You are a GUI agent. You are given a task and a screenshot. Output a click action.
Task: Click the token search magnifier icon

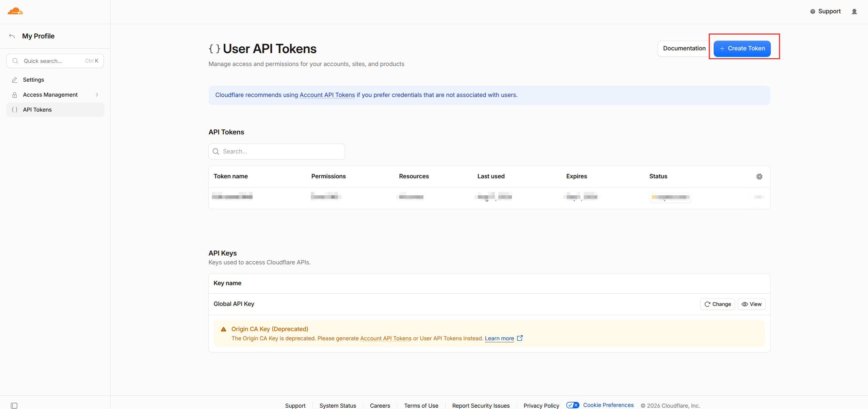coord(216,151)
